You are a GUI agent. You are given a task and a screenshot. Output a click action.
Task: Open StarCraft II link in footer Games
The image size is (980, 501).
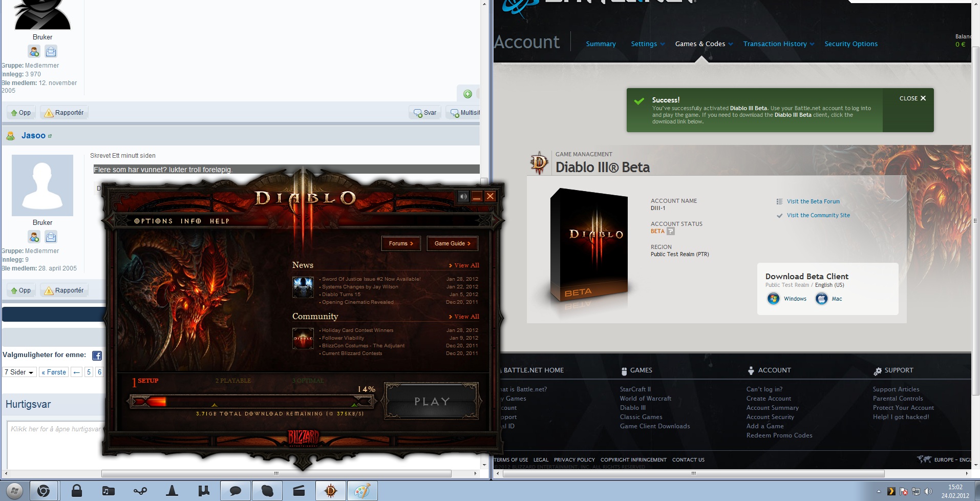[x=635, y=389]
